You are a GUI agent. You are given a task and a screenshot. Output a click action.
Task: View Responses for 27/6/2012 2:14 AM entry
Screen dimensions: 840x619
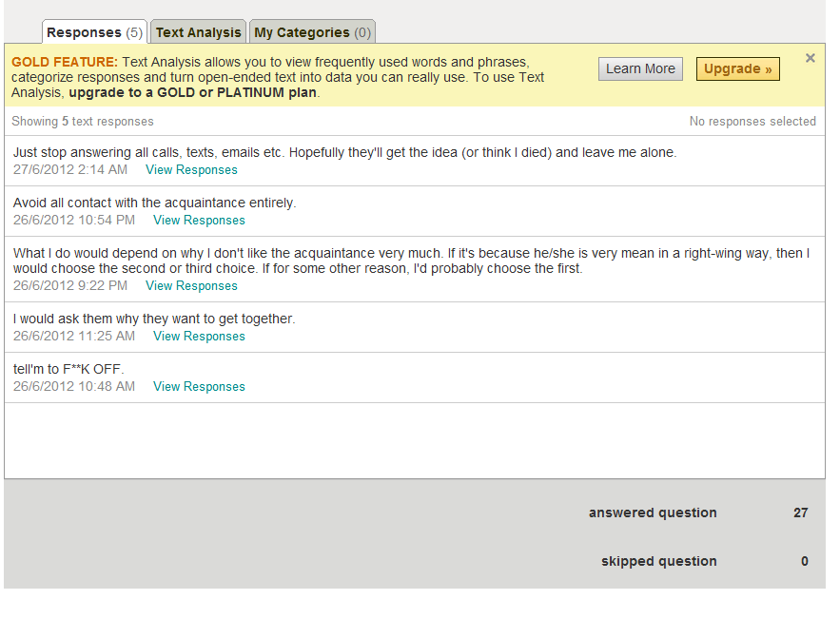click(191, 170)
